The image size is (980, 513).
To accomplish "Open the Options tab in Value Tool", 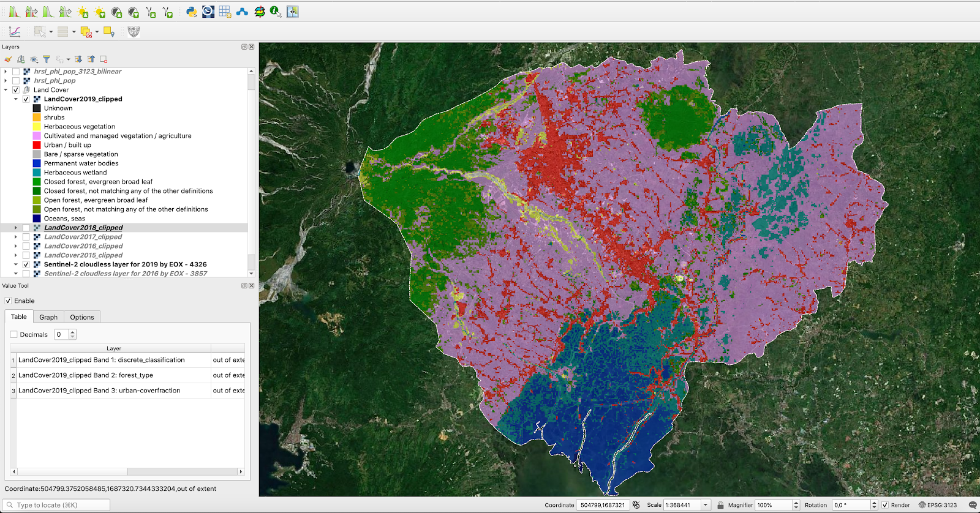I will pos(81,317).
